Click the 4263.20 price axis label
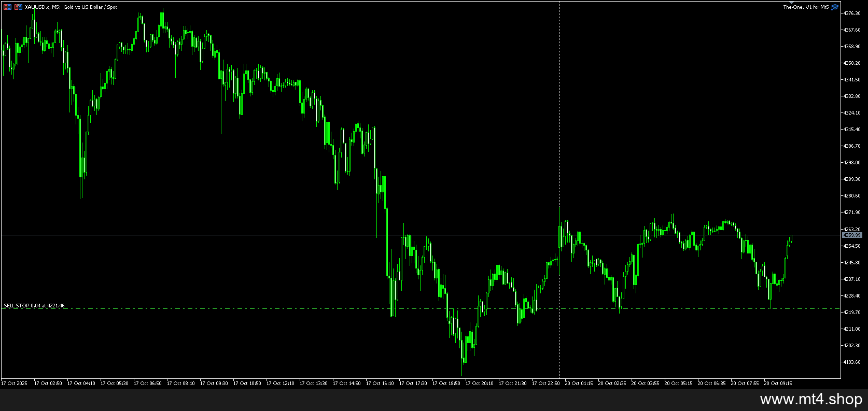 (x=852, y=229)
